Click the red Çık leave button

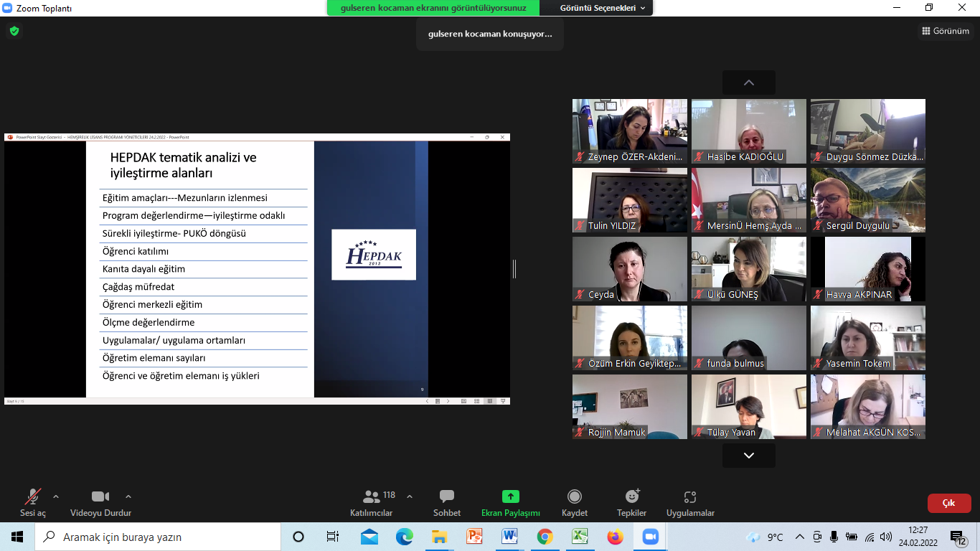pos(948,503)
